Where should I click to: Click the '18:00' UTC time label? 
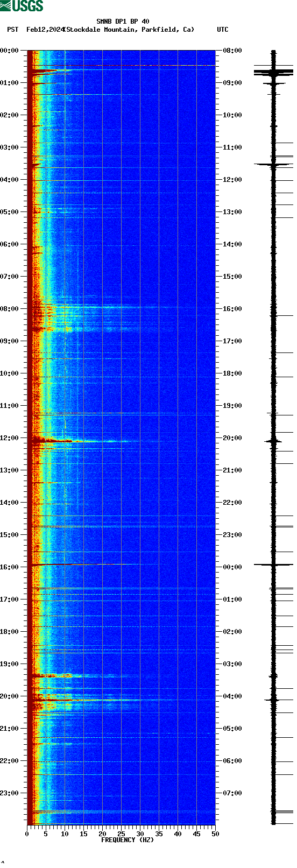pos(232,373)
